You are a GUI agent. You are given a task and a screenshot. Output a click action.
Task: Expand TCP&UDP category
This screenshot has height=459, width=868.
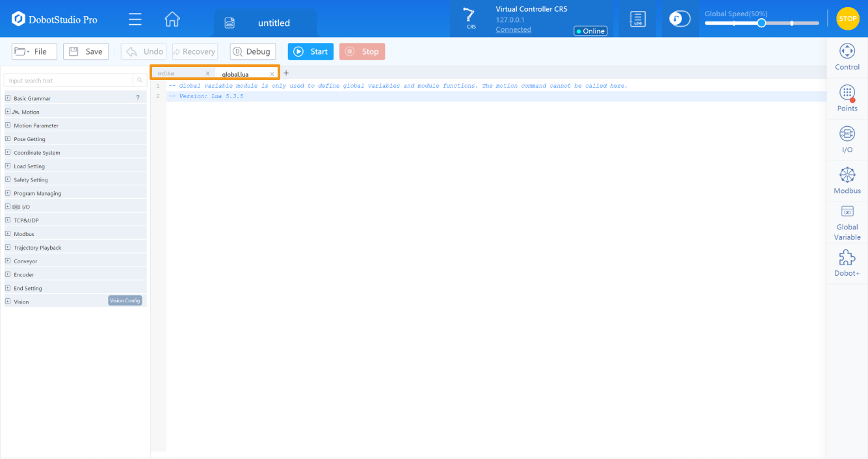8,220
